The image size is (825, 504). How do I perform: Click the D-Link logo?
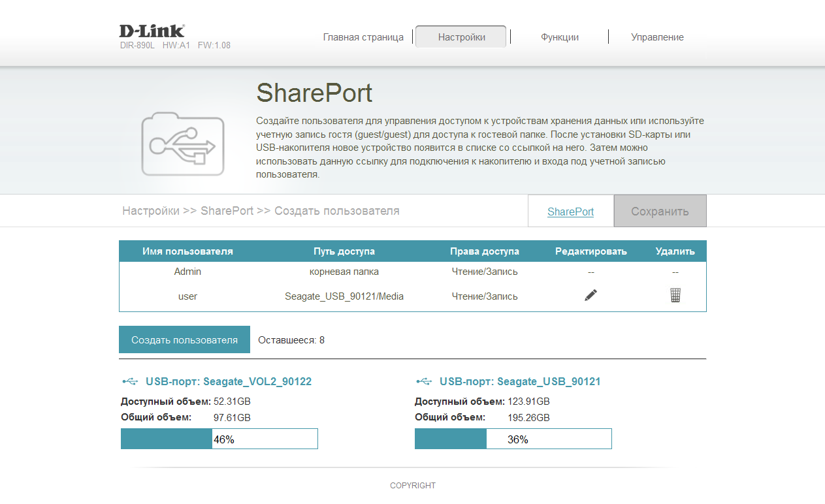pyautogui.click(x=152, y=31)
